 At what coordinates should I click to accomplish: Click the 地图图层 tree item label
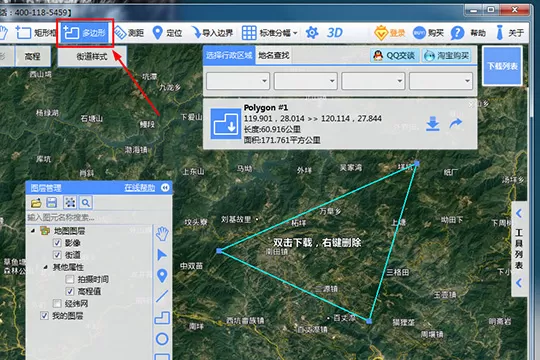pos(69,231)
